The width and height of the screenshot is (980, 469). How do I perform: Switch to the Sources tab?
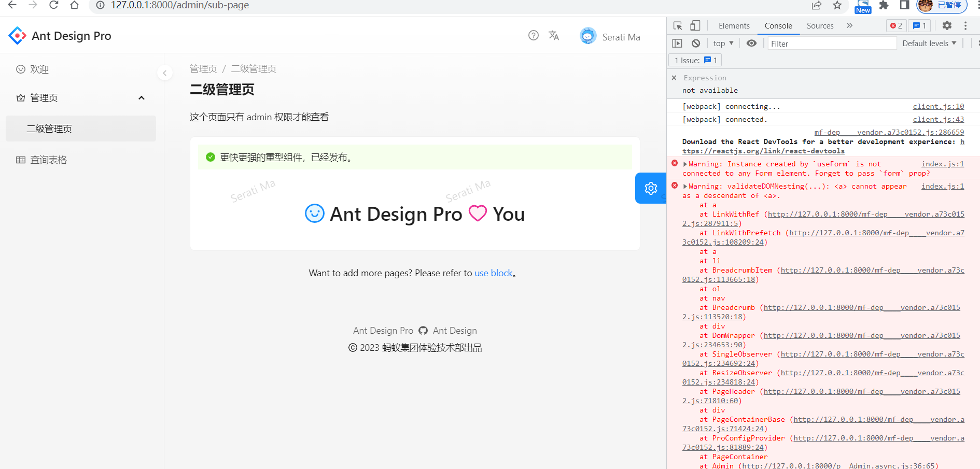click(x=820, y=25)
